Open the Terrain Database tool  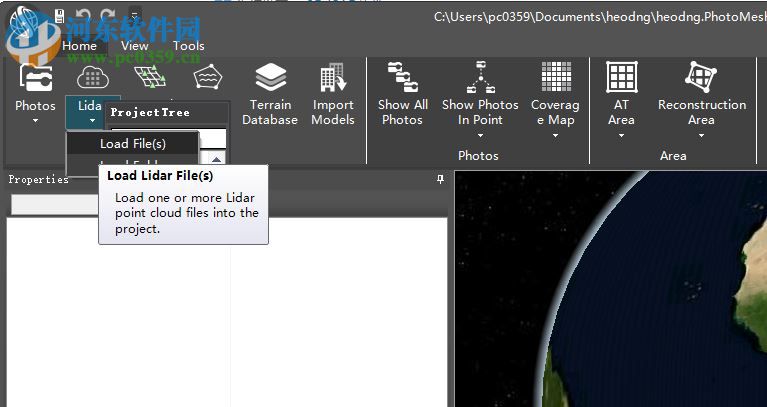coord(270,95)
